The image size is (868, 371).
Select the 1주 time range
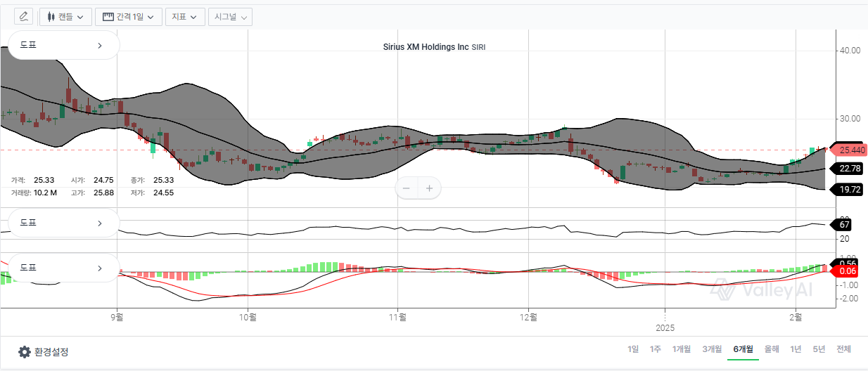coord(655,349)
